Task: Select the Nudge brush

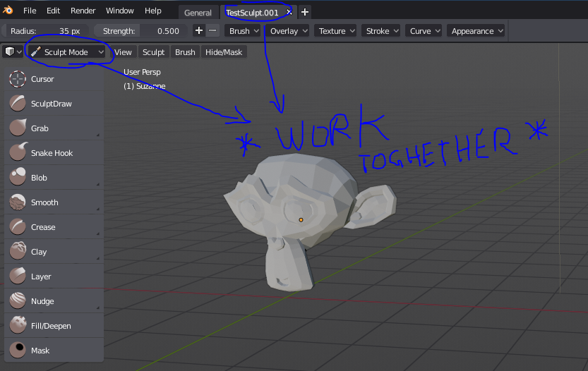Action: [54, 301]
